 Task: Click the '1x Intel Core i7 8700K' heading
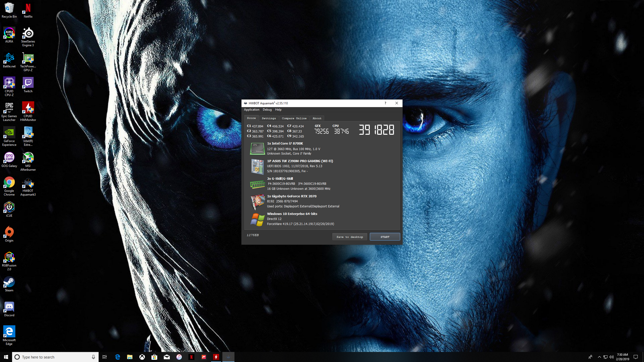point(285,143)
